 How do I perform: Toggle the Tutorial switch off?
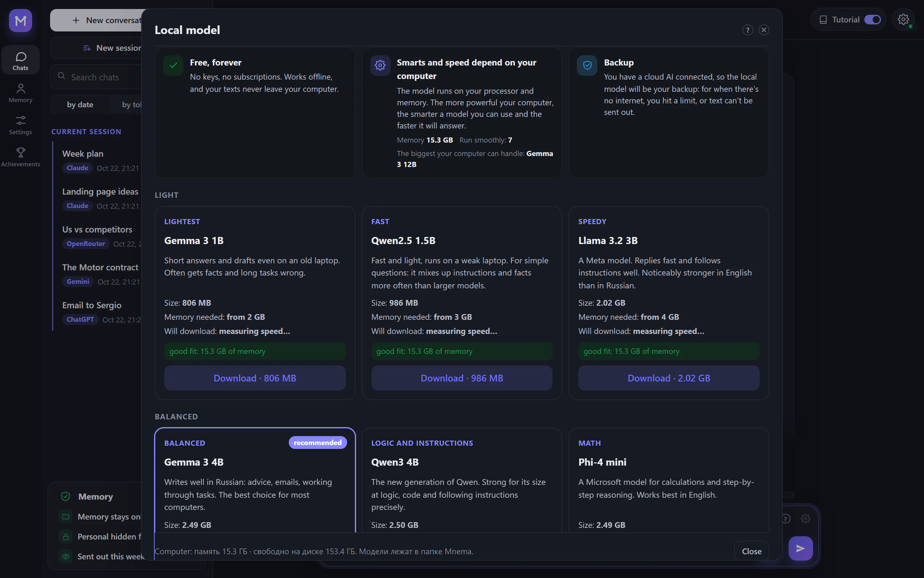(872, 20)
